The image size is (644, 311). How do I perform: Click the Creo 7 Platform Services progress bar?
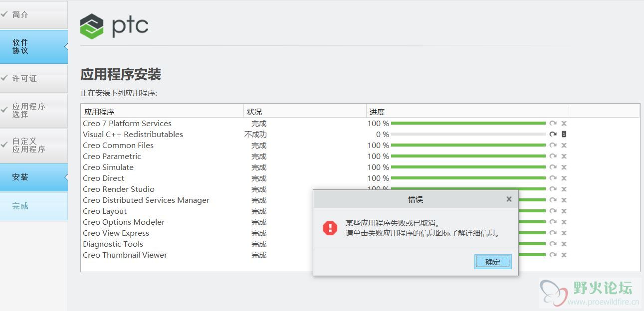[x=468, y=123]
